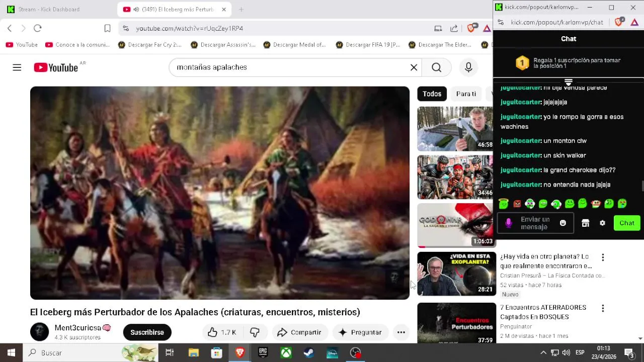Click the youtube.com address bar URL
644x362 pixels.
189,29
